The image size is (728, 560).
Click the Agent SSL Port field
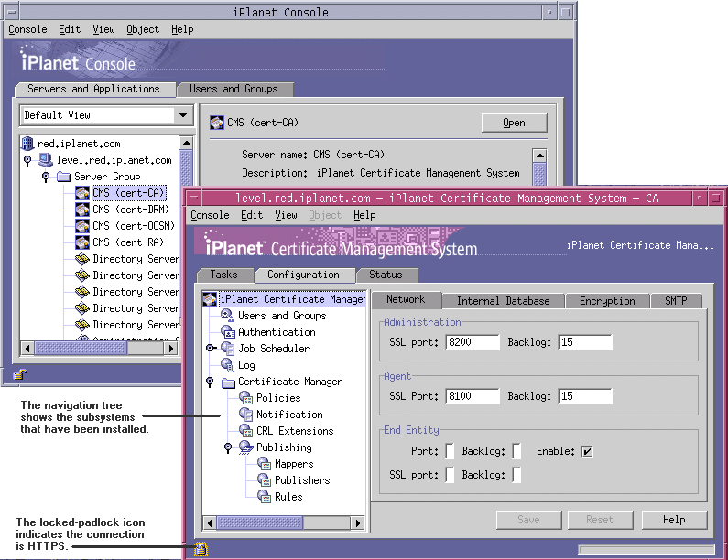pos(473,396)
